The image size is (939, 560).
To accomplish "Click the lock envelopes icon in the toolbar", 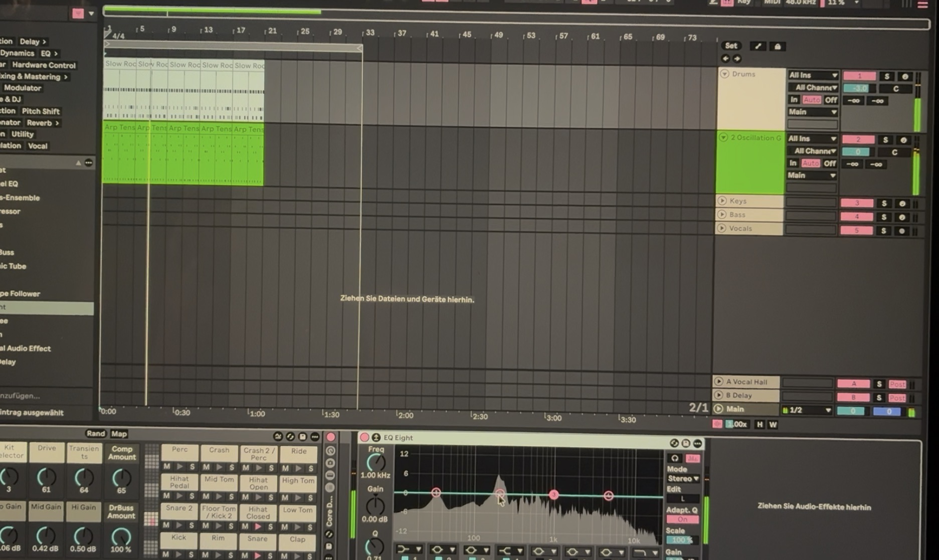I will (777, 46).
